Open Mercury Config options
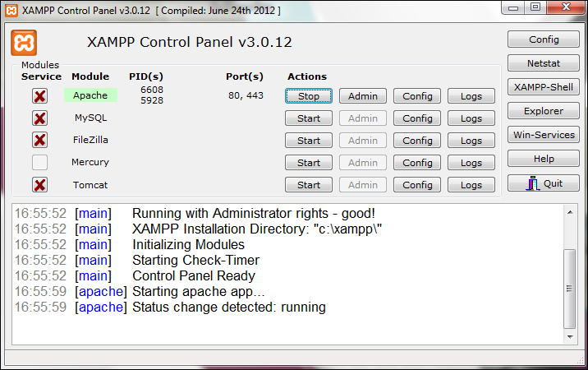This screenshot has width=588, height=370. click(417, 163)
